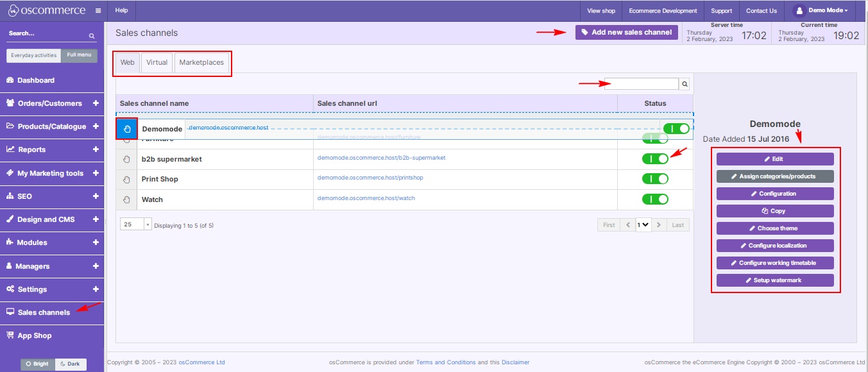Open the Help menu
The image size is (868, 372).
point(122,11)
